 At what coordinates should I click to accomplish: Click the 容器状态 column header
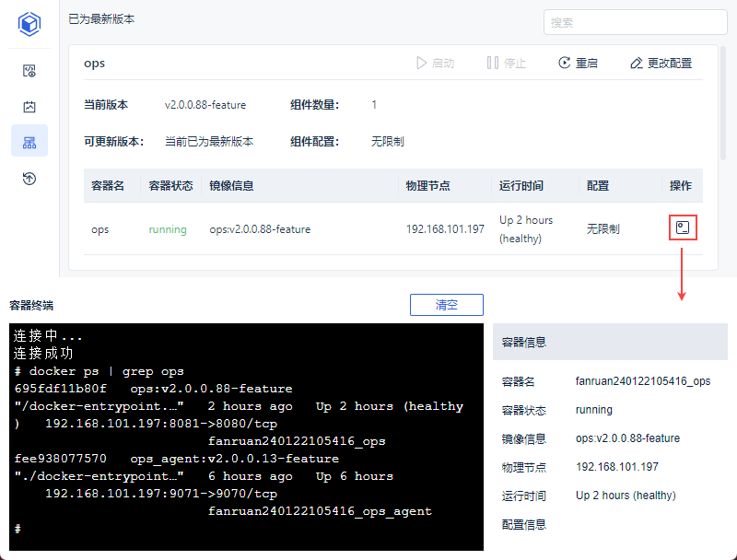pyautogui.click(x=170, y=185)
